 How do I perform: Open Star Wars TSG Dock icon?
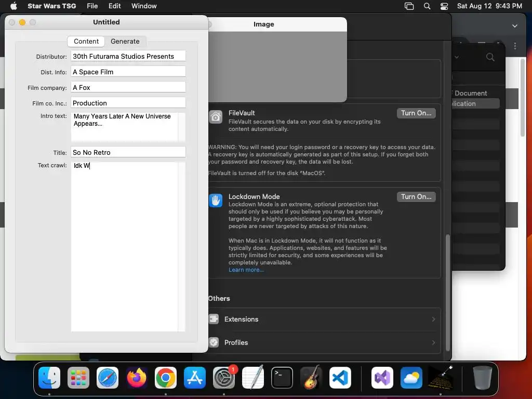pyautogui.click(x=441, y=378)
